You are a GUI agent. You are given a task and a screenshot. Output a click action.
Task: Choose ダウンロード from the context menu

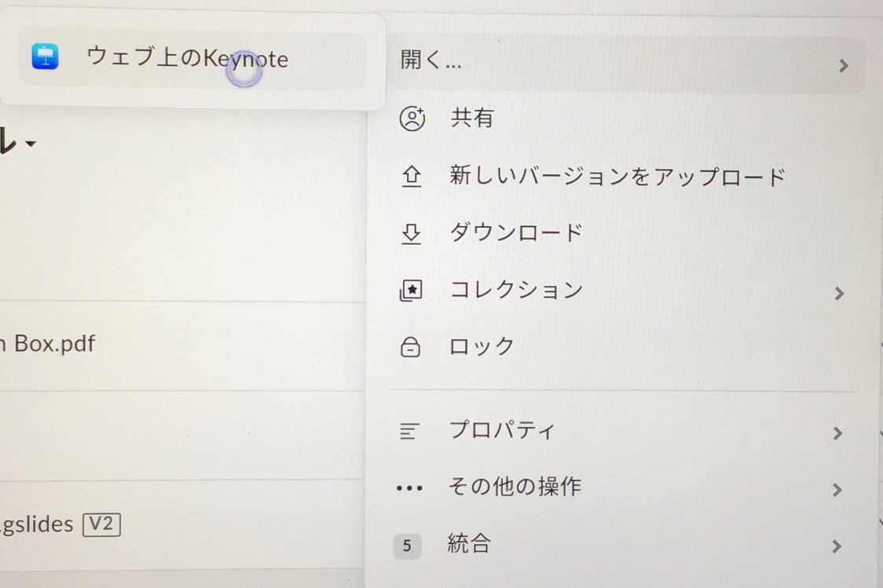pyautogui.click(x=515, y=233)
